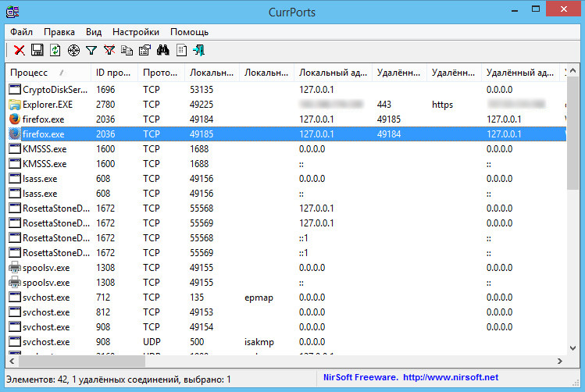Save selected items using floppy disk icon
The height and width of the screenshot is (392, 585).
tap(37, 50)
